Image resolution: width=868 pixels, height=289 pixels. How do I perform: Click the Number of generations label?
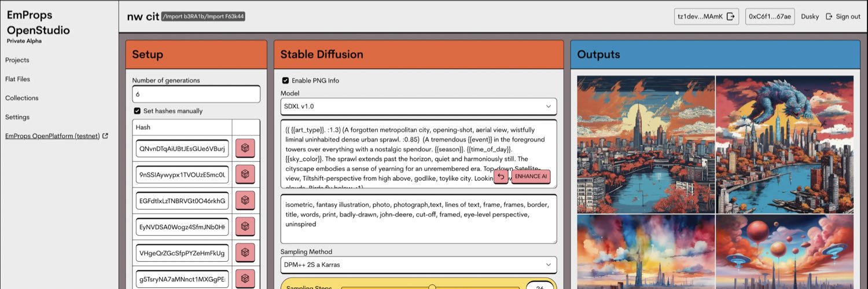[166, 81]
